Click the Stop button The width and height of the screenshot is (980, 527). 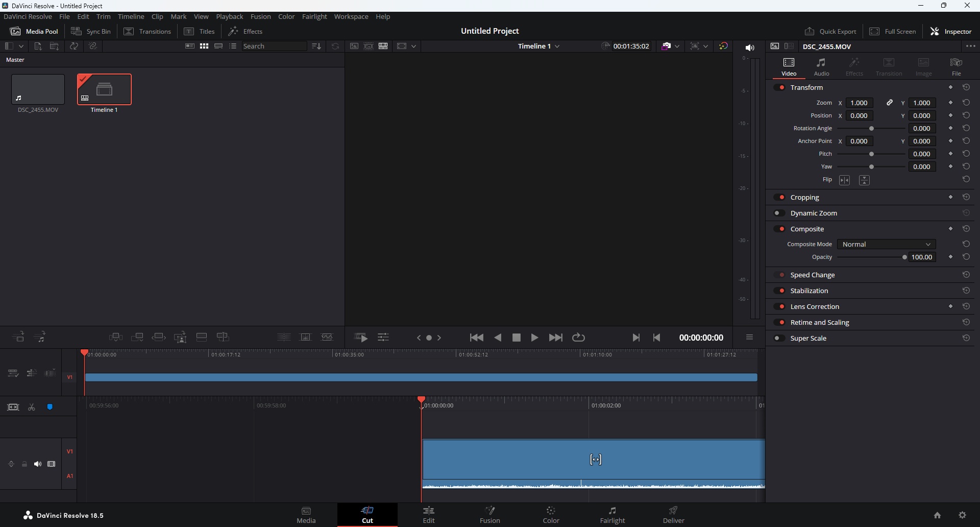click(x=517, y=338)
